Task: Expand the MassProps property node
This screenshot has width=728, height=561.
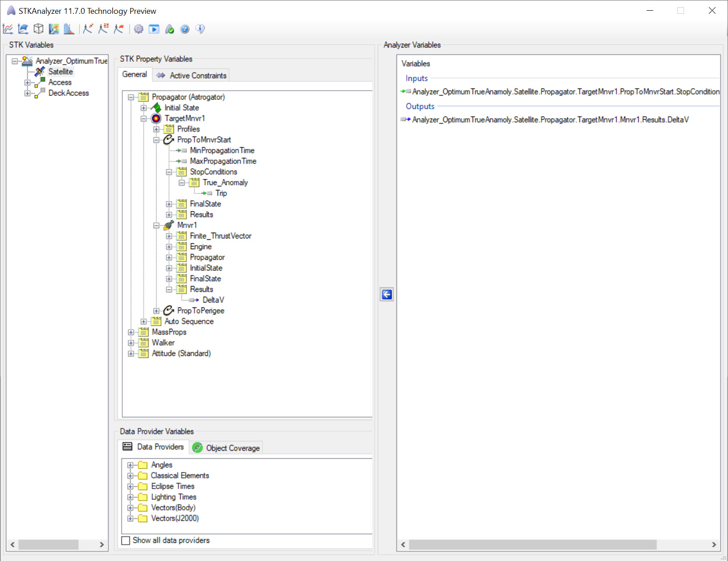Action: coord(131,332)
